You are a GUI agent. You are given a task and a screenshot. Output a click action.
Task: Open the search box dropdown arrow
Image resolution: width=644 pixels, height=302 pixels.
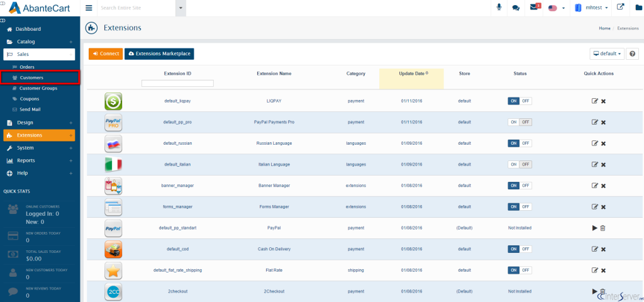[x=181, y=8]
